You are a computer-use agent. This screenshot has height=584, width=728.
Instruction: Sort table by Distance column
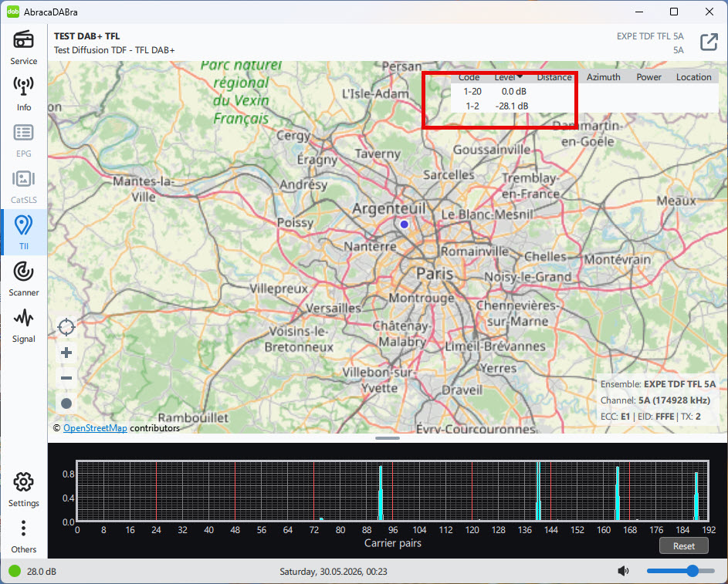point(554,77)
